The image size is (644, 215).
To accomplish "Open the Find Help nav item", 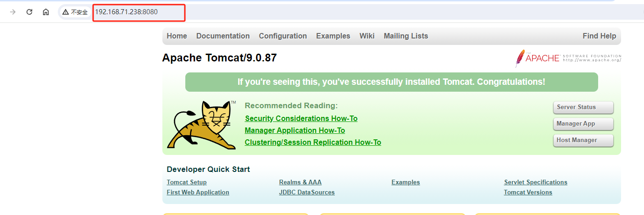I will click(600, 36).
